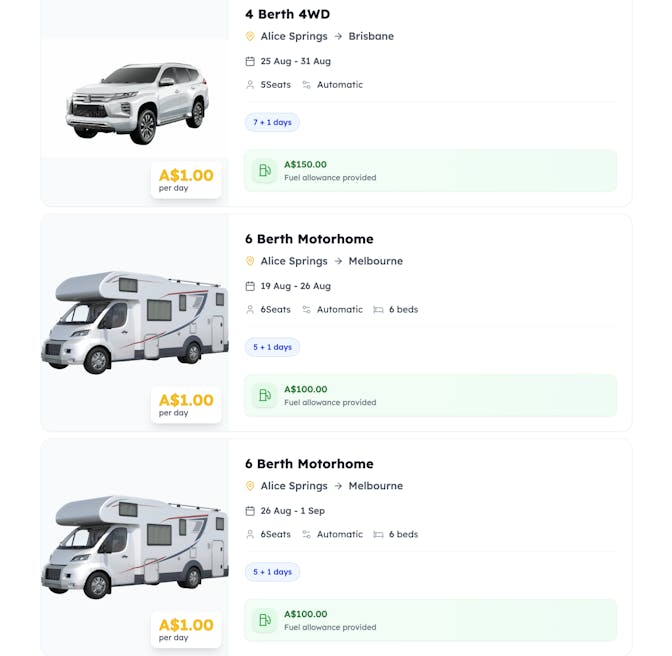Click the white 4WD SUV image
The height and width of the screenshot is (656, 672).
(x=137, y=102)
